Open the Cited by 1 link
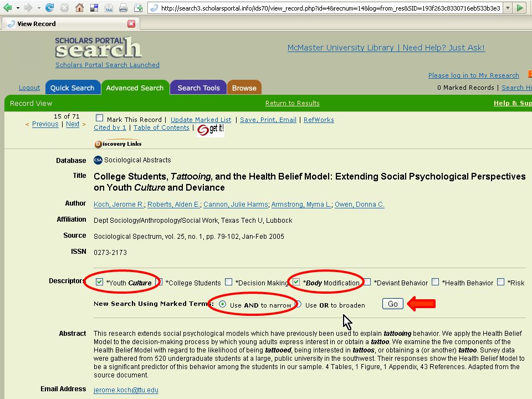 pos(110,127)
